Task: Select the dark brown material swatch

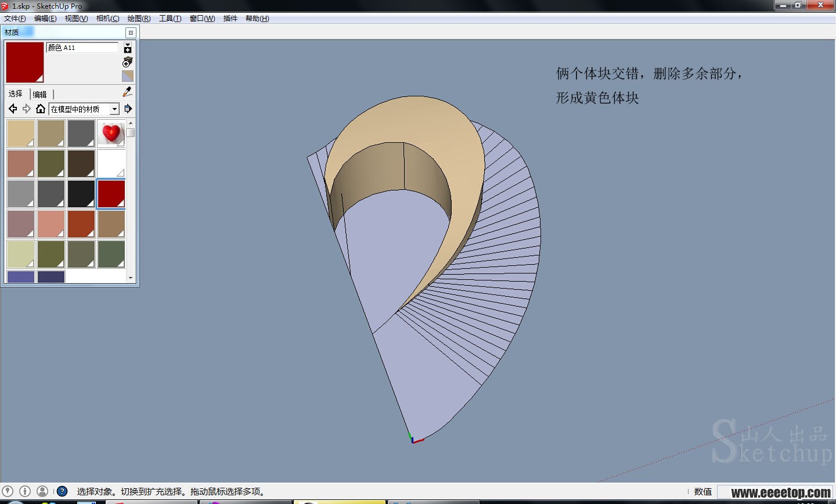Action: (81, 164)
